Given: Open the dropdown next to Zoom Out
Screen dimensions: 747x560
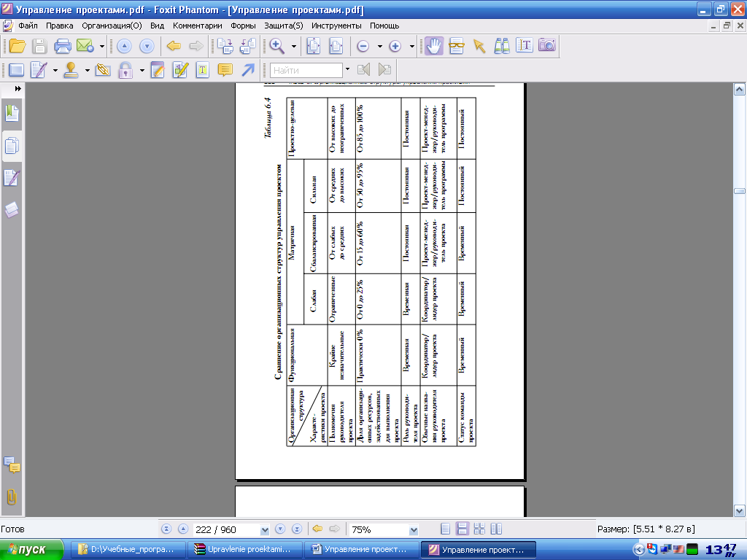Looking at the screenshot, I should pyautogui.click(x=379, y=46).
